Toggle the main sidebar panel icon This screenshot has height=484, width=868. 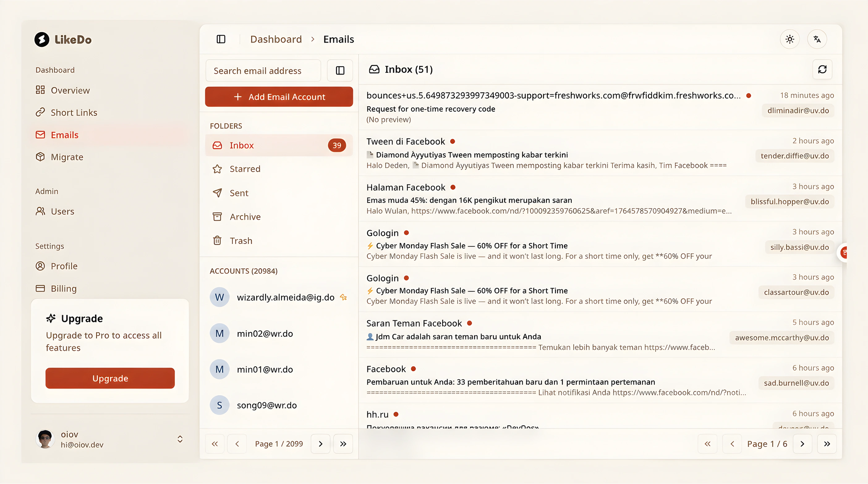tap(221, 39)
